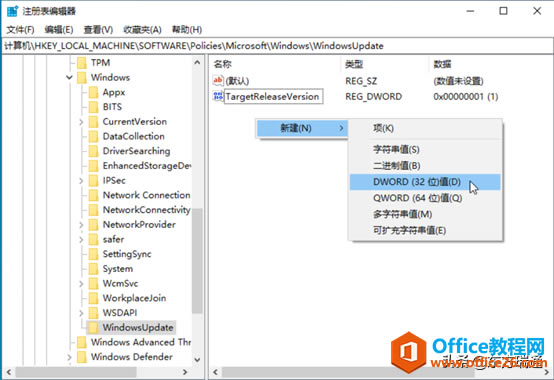Choose 项(K) in the new submenu
Image resolution: width=554 pixels, height=380 pixels.
[425, 128]
